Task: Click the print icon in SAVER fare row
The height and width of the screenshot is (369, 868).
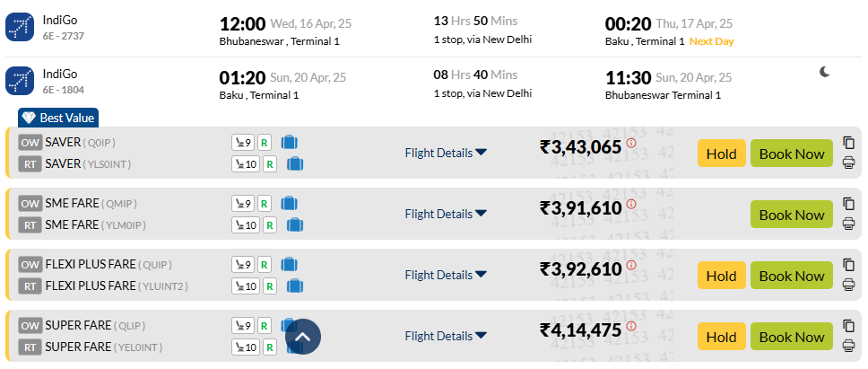Action: (x=848, y=163)
